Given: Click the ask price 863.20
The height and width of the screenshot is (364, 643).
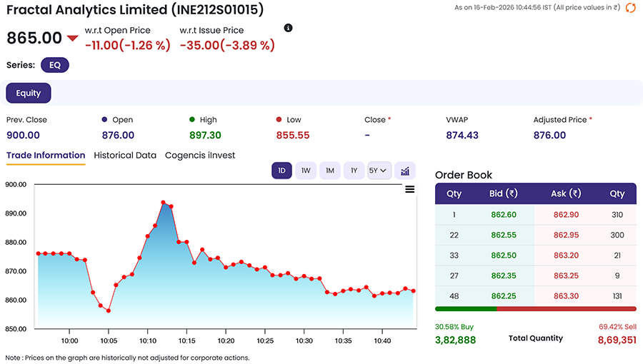Looking at the screenshot, I should point(566,256).
